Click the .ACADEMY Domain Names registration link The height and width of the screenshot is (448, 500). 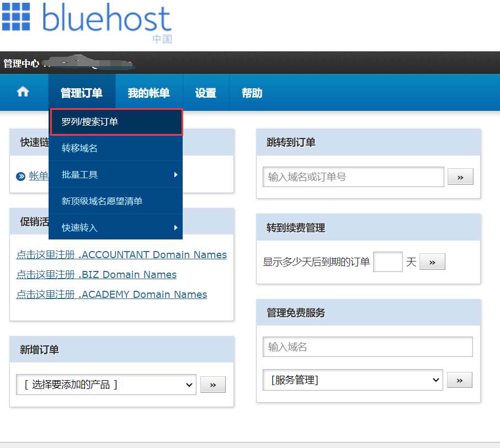click(x=111, y=295)
